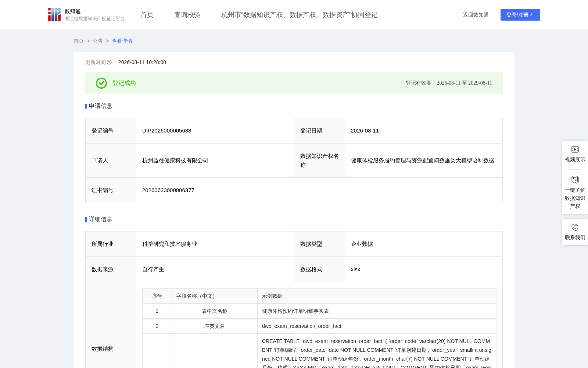Click the 数据知识产权名称 label cell
Viewport: 588px width, 368px height.
(319, 160)
